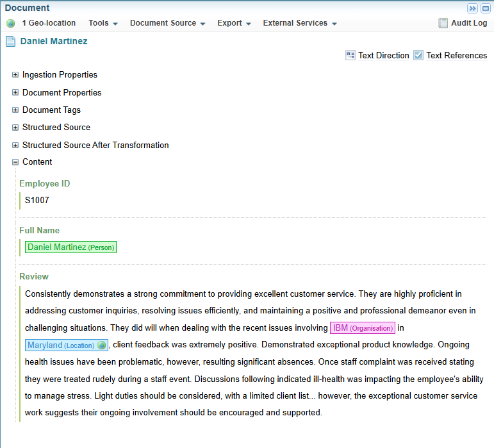Collapse the Content section
This screenshot has width=494, height=448.
tap(15, 162)
